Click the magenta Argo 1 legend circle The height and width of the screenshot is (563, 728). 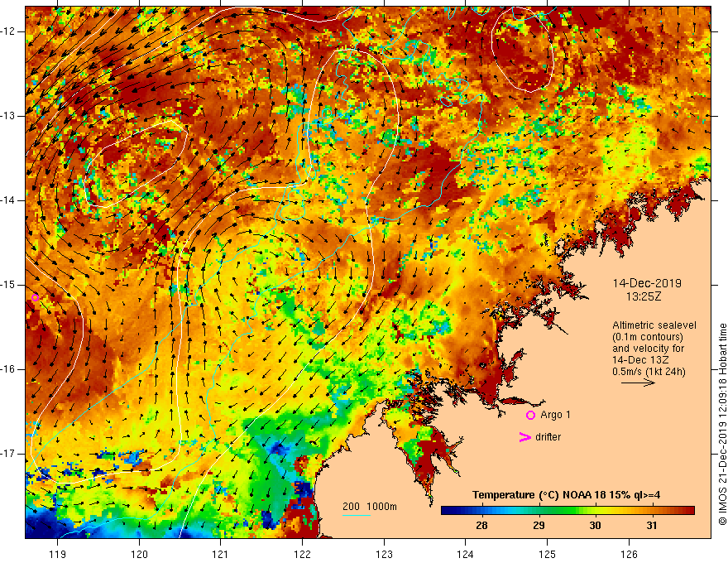coord(530,416)
